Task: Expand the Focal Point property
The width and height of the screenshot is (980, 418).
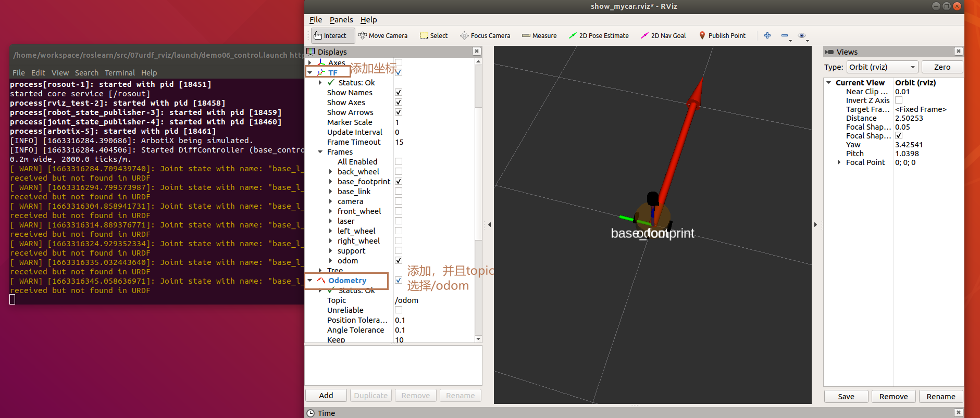Action: [x=839, y=162]
